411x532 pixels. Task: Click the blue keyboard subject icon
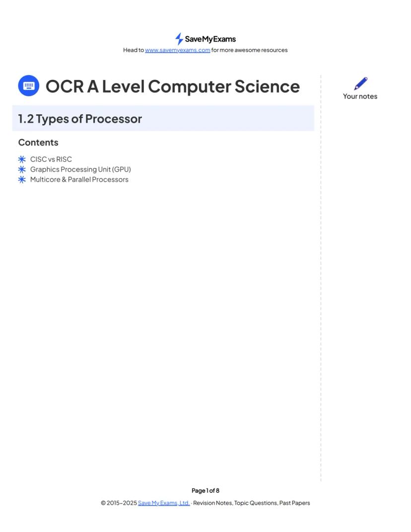[28, 86]
